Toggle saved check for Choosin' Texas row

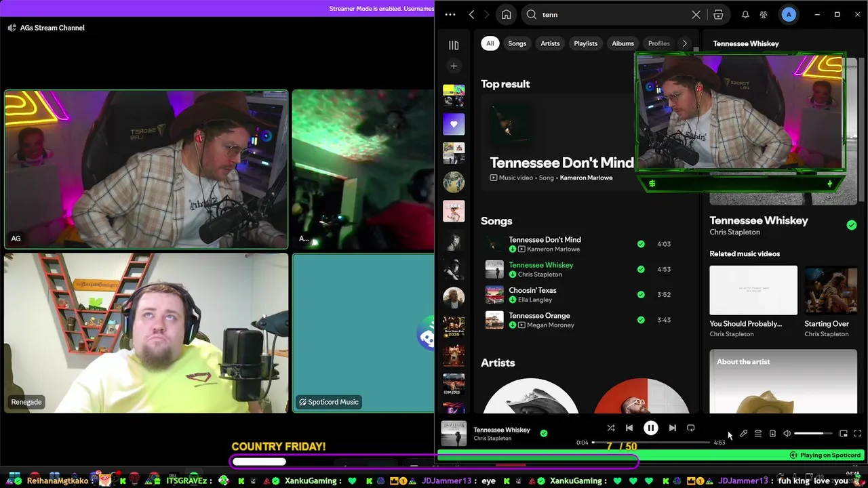click(x=641, y=295)
